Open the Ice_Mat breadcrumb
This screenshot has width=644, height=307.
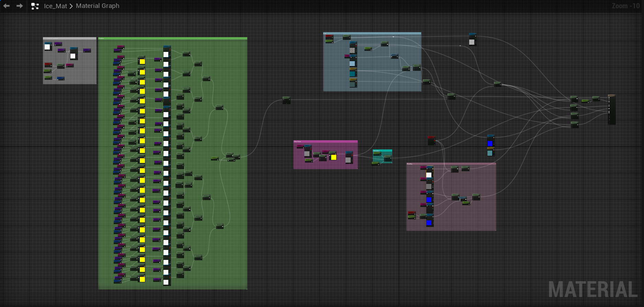pyautogui.click(x=55, y=6)
